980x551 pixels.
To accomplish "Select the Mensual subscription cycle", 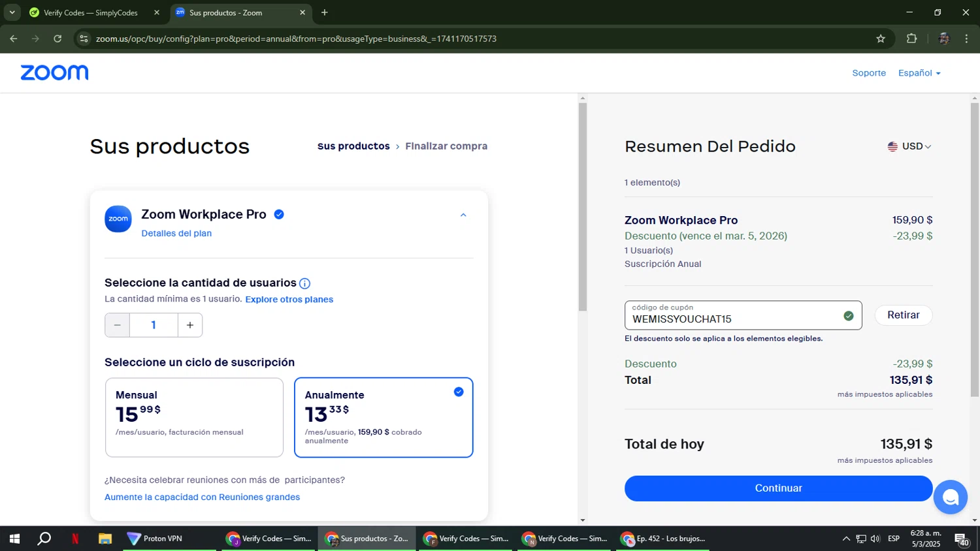I will pos(194,417).
